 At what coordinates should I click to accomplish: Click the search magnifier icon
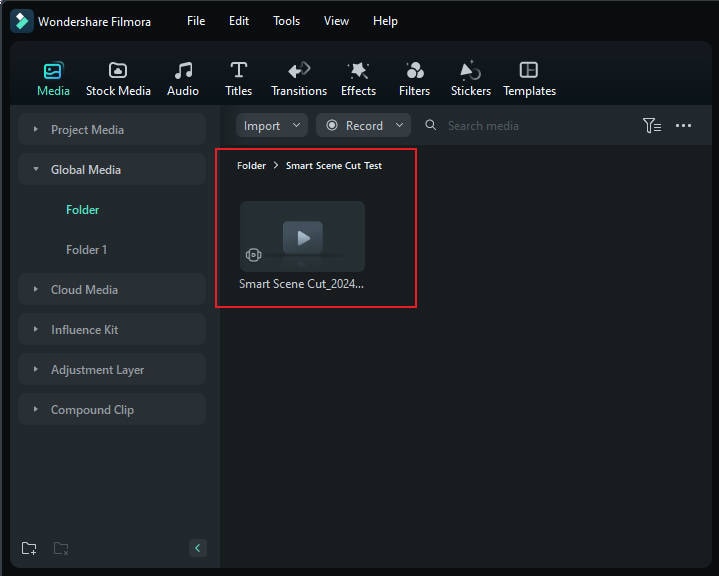point(430,125)
